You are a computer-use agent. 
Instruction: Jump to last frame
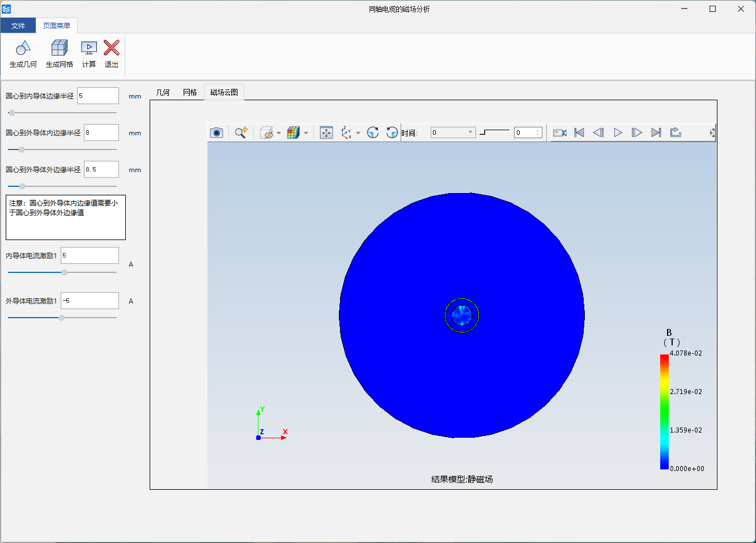pyautogui.click(x=656, y=132)
